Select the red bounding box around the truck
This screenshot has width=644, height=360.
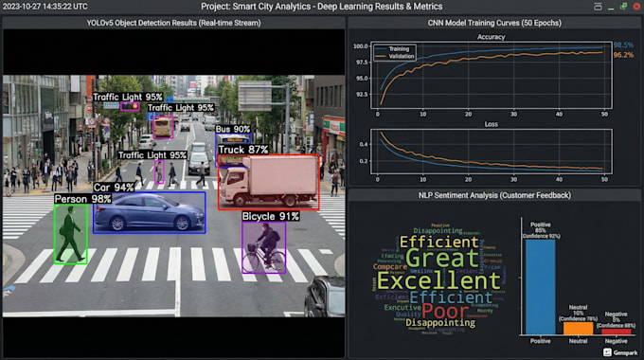tap(269, 183)
